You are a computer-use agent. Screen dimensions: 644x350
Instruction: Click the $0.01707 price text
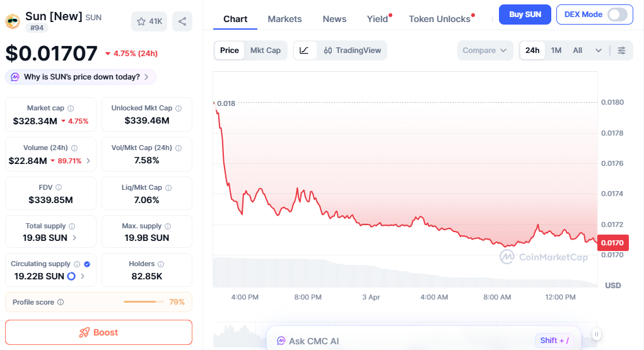[x=51, y=54]
